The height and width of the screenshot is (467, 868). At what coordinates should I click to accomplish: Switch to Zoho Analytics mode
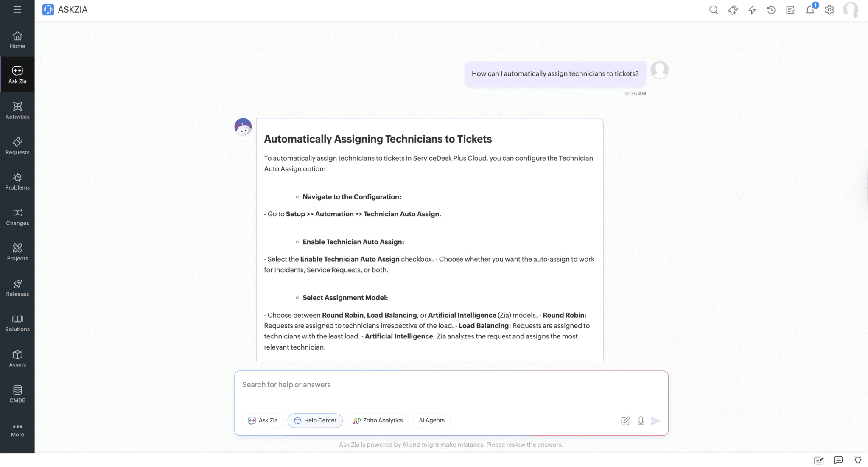(378, 420)
